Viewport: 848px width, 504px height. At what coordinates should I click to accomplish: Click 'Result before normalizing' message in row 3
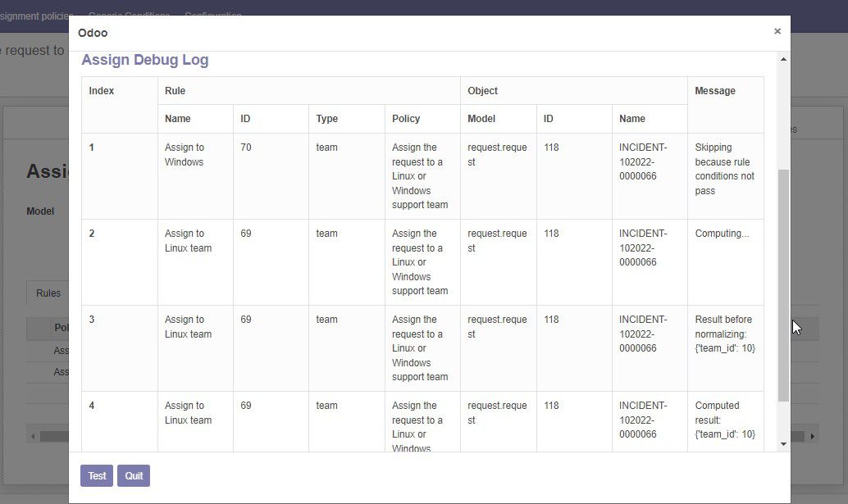coord(725,334)
